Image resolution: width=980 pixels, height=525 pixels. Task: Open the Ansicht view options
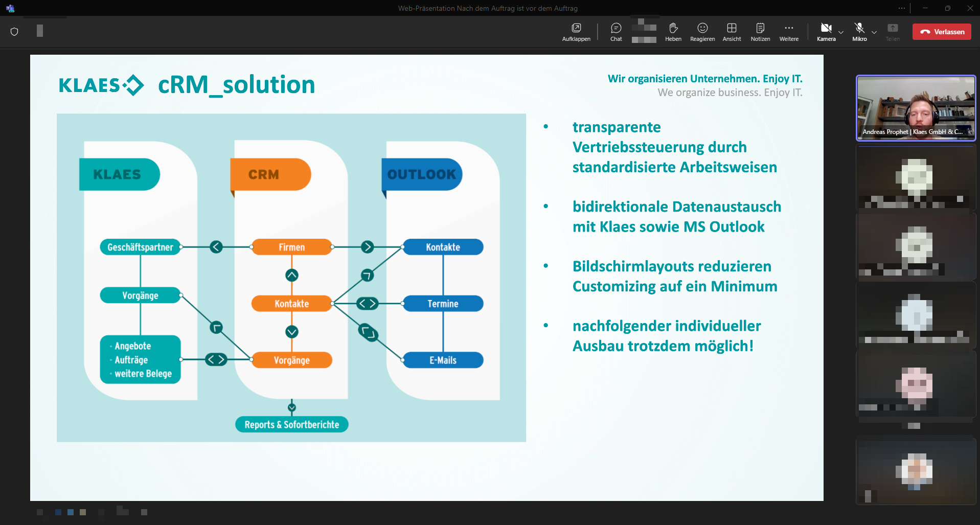(732, 32)
